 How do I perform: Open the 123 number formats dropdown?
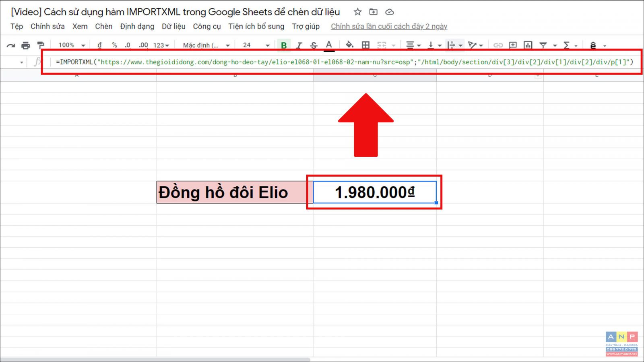(x=161, y=45)
